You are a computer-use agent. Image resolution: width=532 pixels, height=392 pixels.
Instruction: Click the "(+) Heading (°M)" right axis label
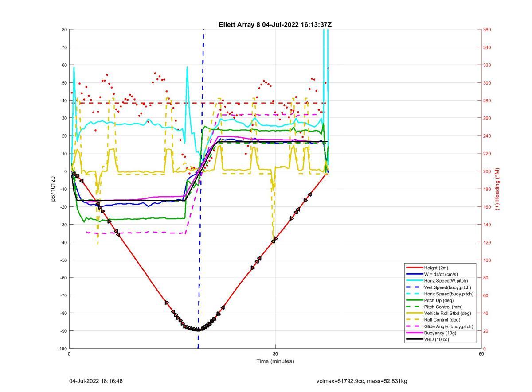pyautogui.click(x=497, y=189)
